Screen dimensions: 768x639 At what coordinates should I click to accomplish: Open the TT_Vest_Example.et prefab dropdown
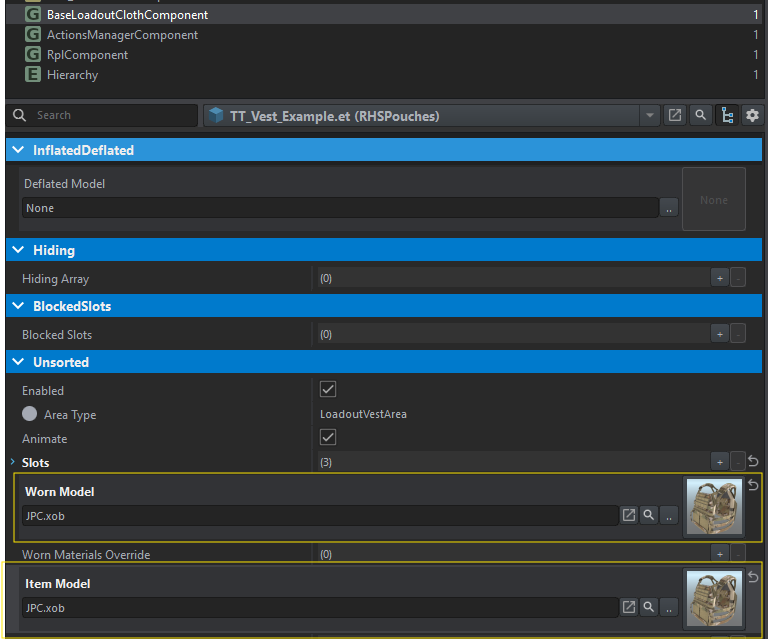651,116
